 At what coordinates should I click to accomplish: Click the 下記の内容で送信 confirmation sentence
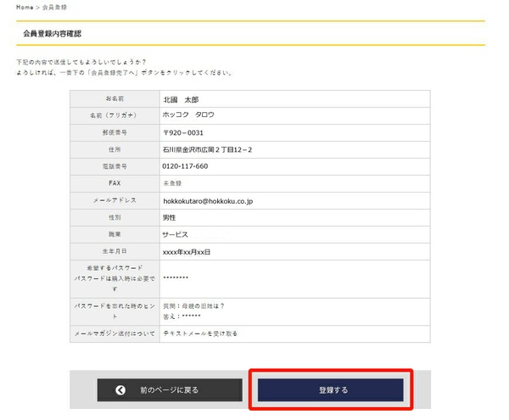tap(81, 62)
